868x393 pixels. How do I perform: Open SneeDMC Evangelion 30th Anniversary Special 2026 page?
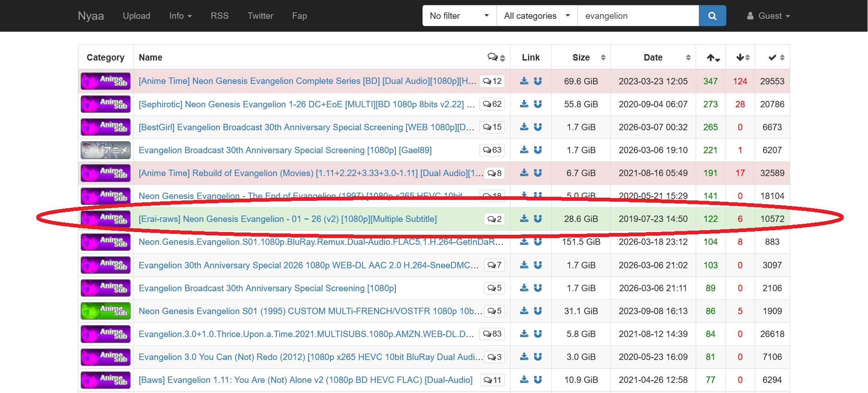309,265
